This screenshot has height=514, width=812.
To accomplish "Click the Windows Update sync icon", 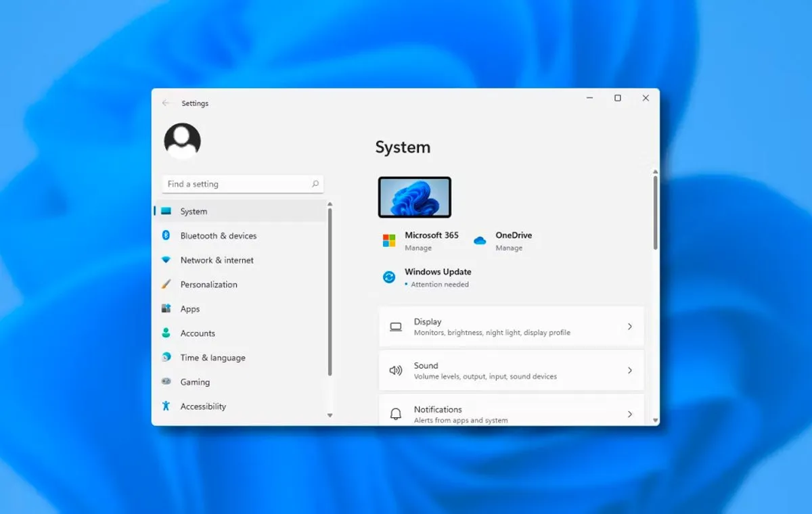I will [x=389, y=277].
